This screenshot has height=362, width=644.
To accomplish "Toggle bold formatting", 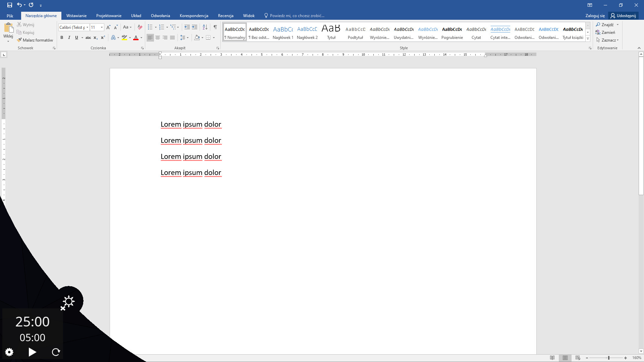I will click(62, 38).
